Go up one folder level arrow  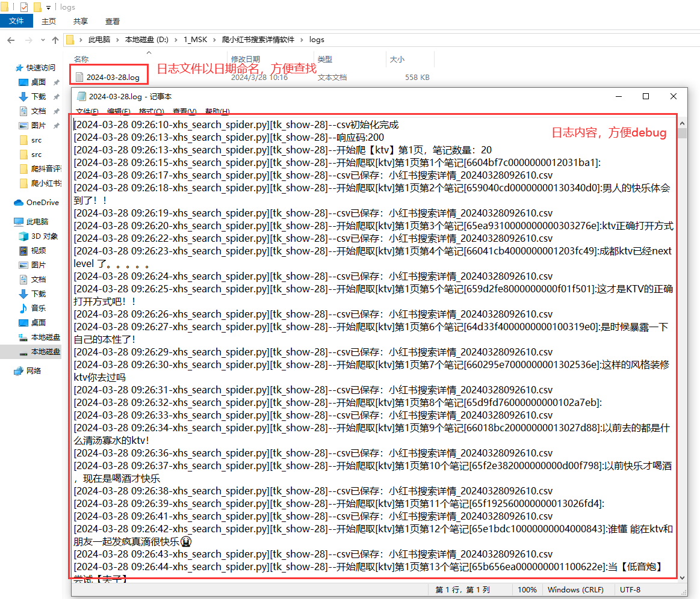coord(55,40)
